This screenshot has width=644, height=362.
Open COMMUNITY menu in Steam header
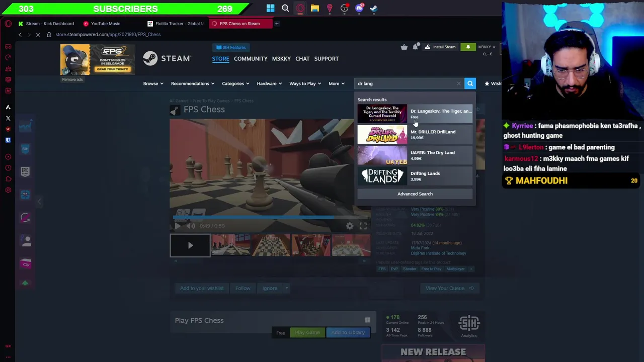click(x=251, y=59)
